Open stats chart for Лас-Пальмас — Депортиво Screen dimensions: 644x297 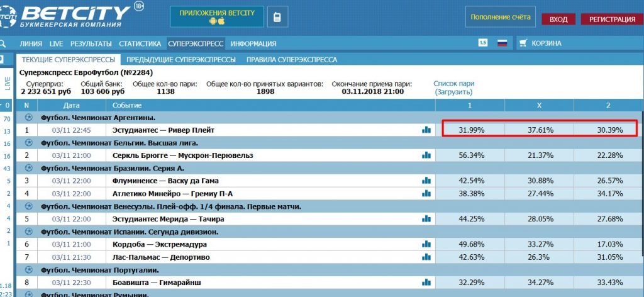point(426,257)
